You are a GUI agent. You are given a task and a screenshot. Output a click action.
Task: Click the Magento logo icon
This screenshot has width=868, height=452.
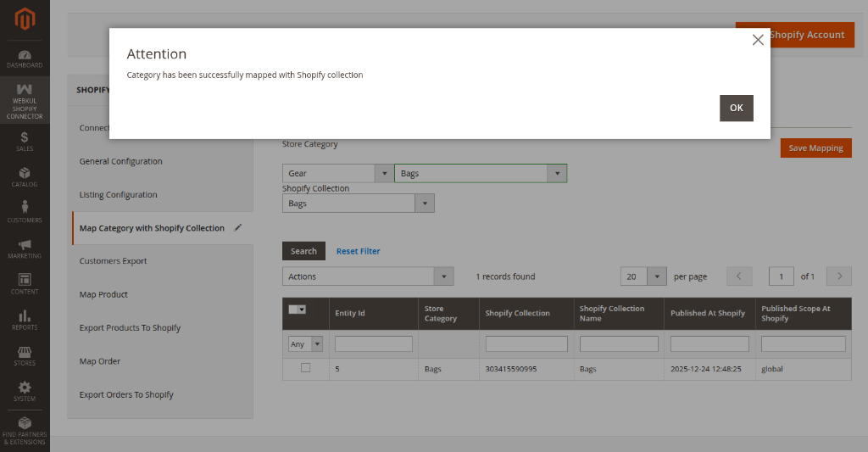click(25, 20)
